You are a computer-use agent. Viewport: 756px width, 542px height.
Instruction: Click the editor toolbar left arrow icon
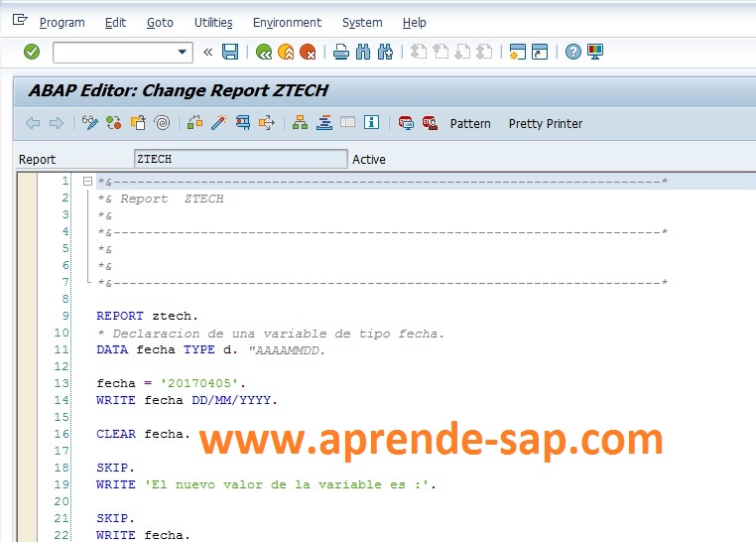coord(33,123)
